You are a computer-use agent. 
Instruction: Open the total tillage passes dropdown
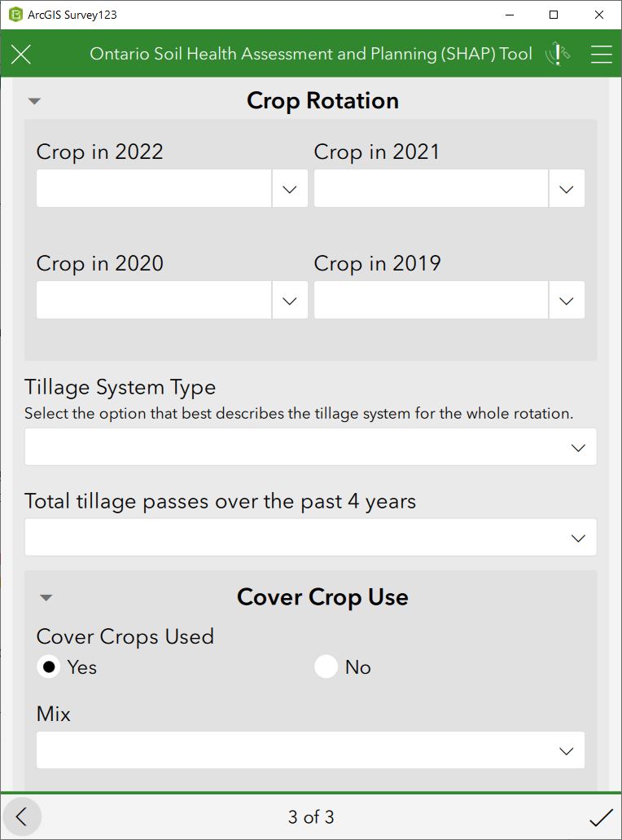coord(578,537)
